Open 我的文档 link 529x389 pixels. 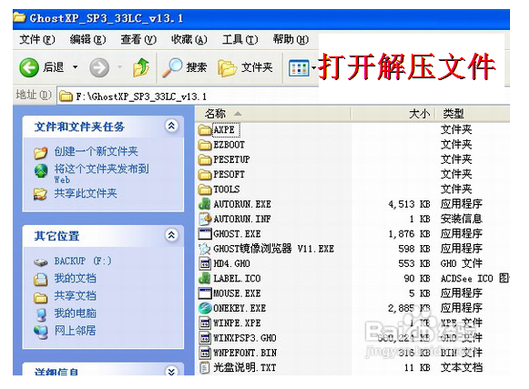[x=75, y=278]
